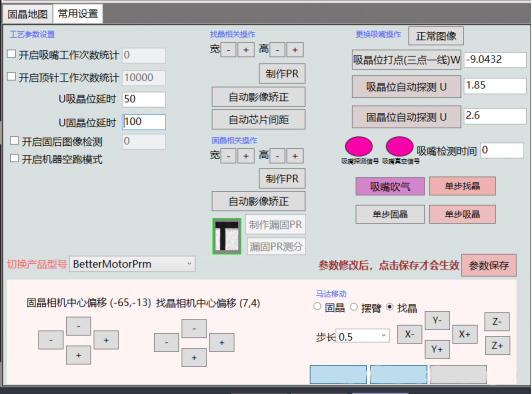The width and height of the screenshot is (532, 394).
Task: Move motor with X- button
Action: (x=410, y=334)
